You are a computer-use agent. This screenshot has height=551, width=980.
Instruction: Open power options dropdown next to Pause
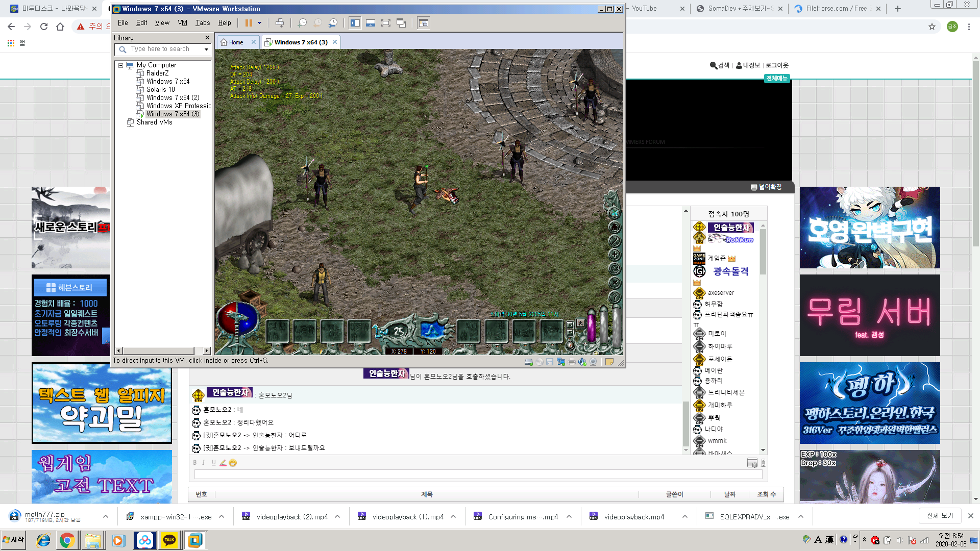click(259, 23)
